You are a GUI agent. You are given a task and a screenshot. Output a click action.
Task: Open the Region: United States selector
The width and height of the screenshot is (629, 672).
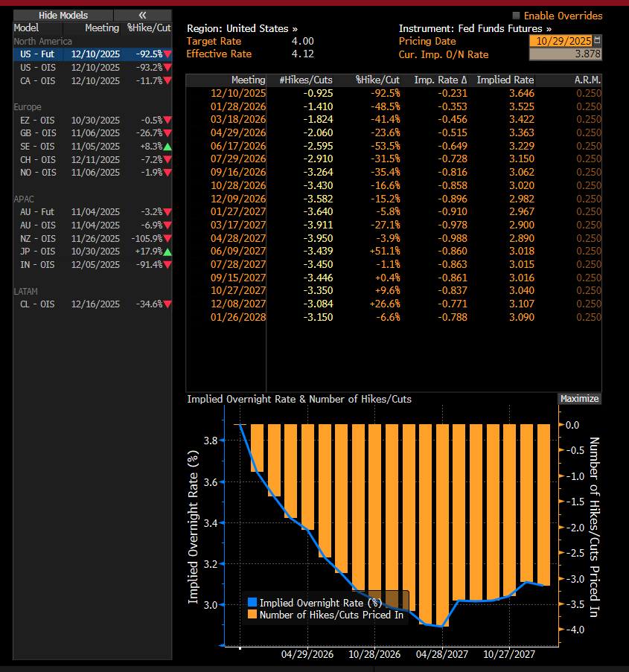tap(242, 29)
